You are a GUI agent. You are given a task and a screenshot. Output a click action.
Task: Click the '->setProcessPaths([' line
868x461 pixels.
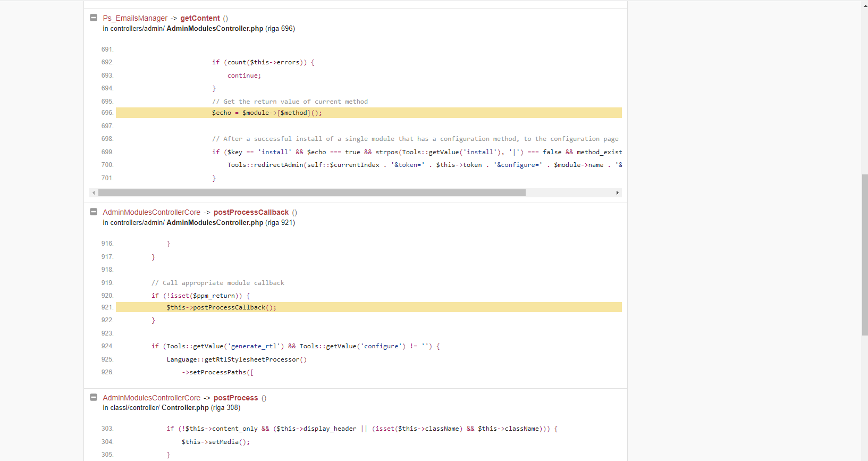click(x=217, y=372)
